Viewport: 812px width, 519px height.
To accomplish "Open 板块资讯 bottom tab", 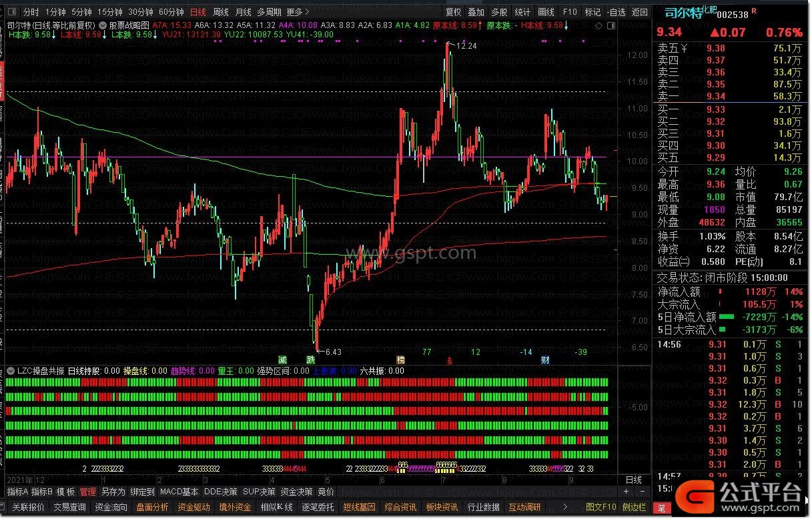I will coord(442,507).
